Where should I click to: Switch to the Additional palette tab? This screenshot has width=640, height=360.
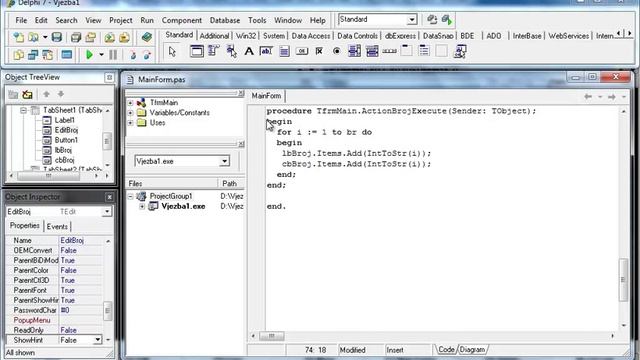[214, 36]
